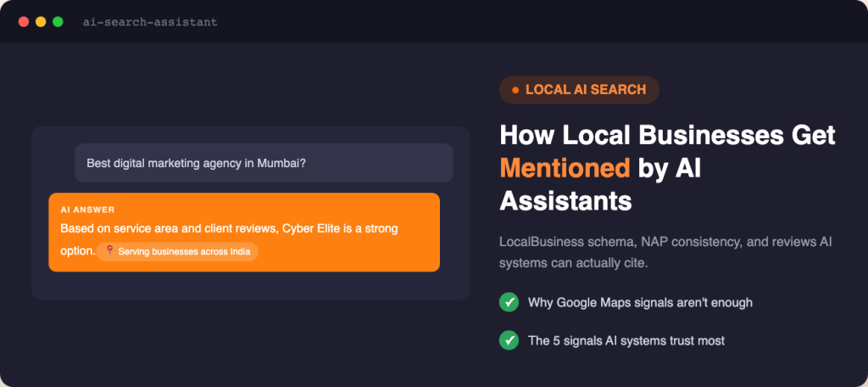The image size is (868, 387).
Task: Click the red location pin icon
Action: [109, 251]
